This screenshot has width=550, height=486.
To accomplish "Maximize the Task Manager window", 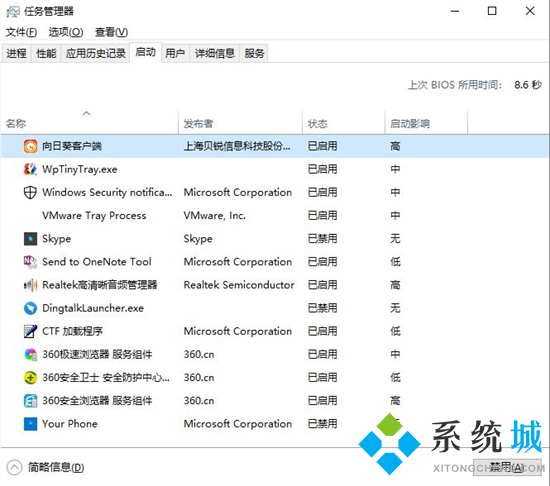I will point(492,11).
